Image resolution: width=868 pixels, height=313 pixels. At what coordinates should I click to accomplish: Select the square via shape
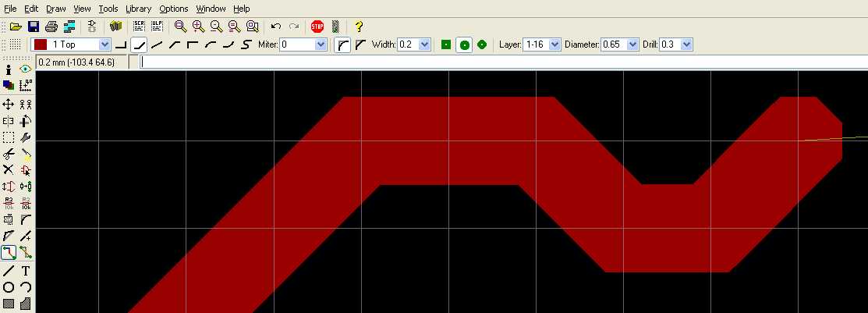pos(446,44)
